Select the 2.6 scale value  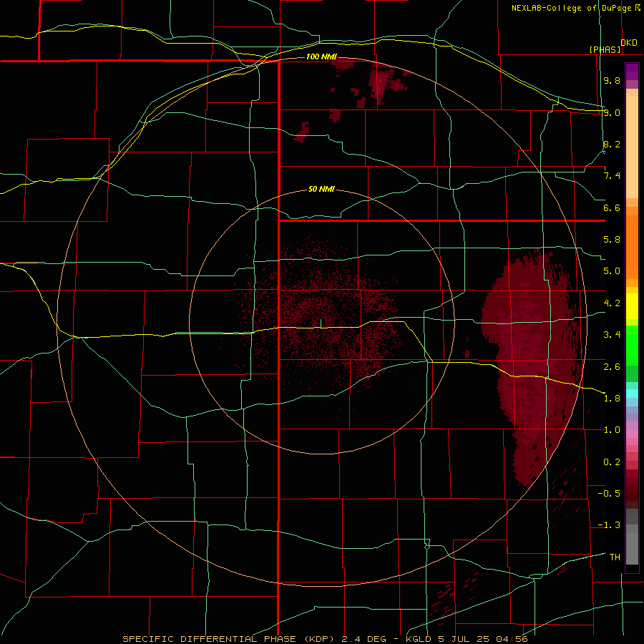point(612,366)
